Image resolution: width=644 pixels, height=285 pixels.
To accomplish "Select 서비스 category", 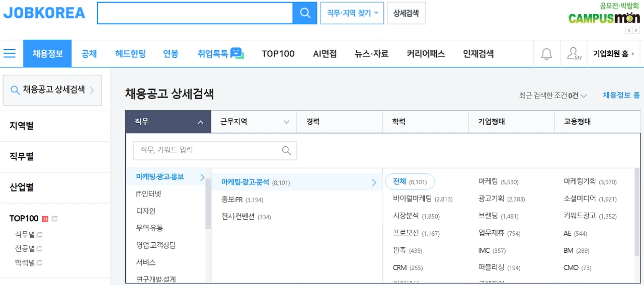I will pyautogui.click(x=146, y=262).
